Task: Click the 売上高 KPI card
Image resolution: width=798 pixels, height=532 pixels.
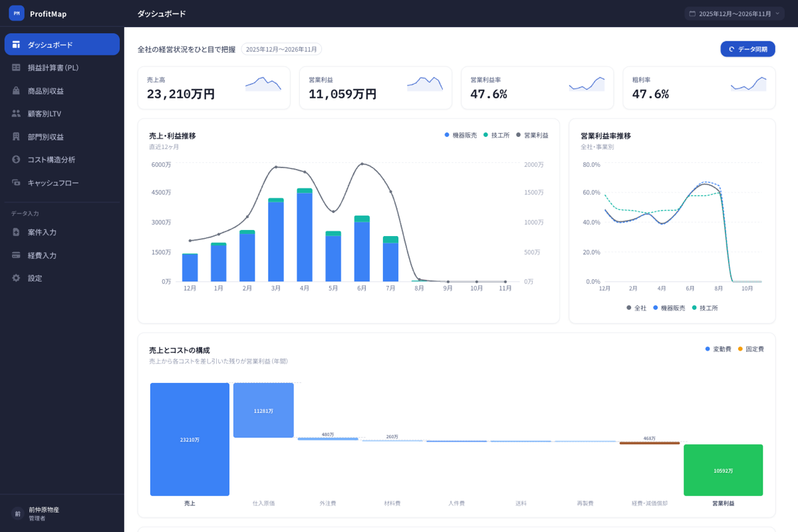Action: click(x=213, y=88)
